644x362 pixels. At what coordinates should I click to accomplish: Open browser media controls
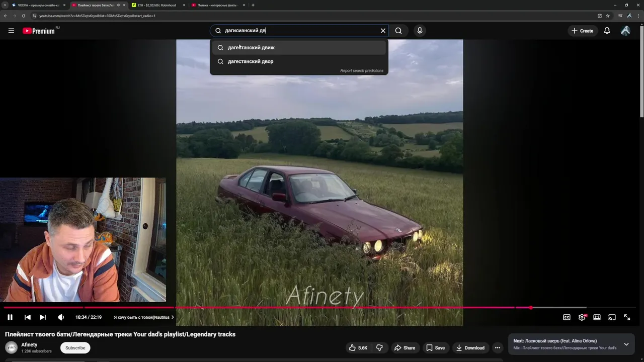coord(620,16)
